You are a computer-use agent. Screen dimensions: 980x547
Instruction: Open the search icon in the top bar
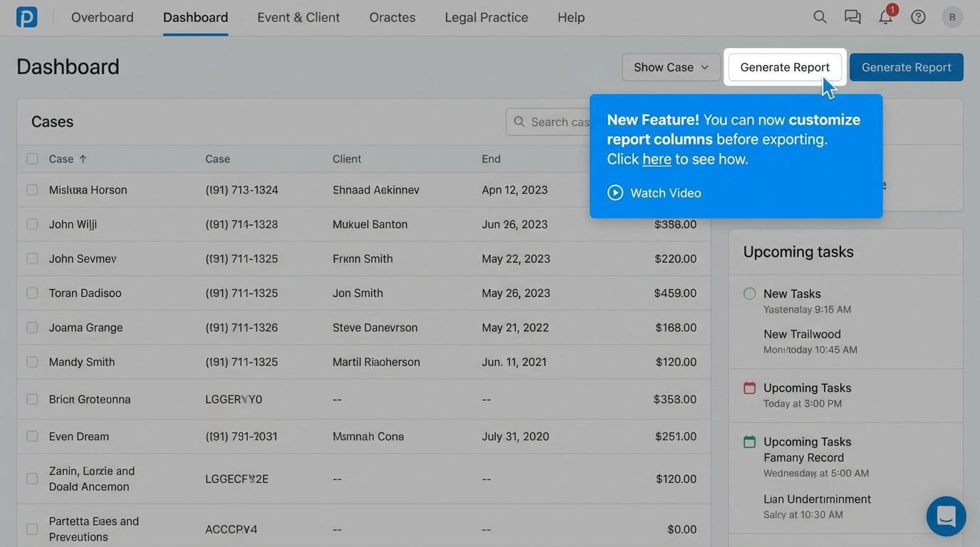(x=819, y=16)
